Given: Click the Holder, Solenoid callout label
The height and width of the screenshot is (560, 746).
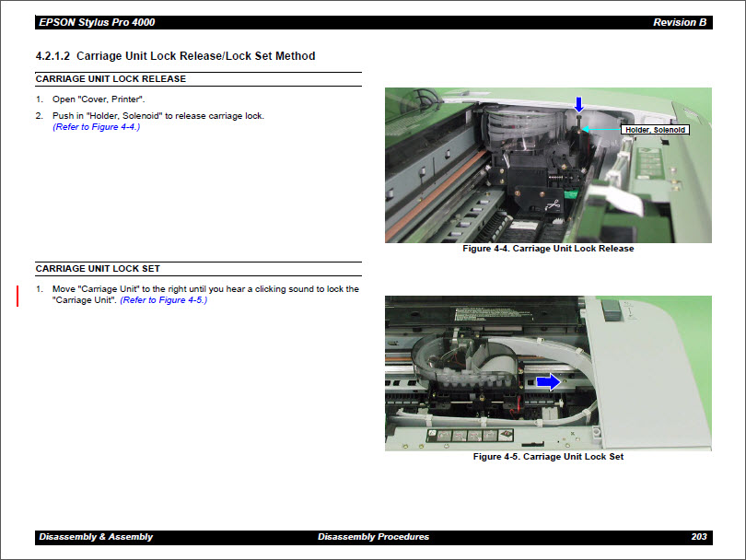Looking at the screenshot, I should coord(656,130).
